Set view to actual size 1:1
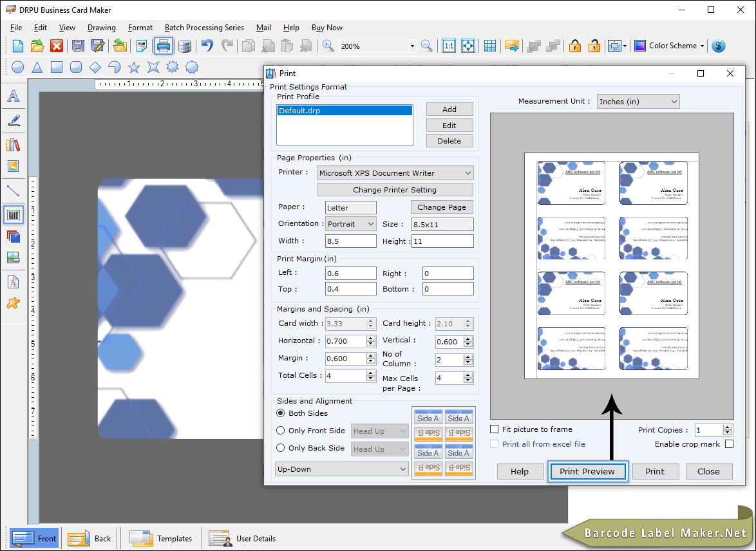 [449, 46]
